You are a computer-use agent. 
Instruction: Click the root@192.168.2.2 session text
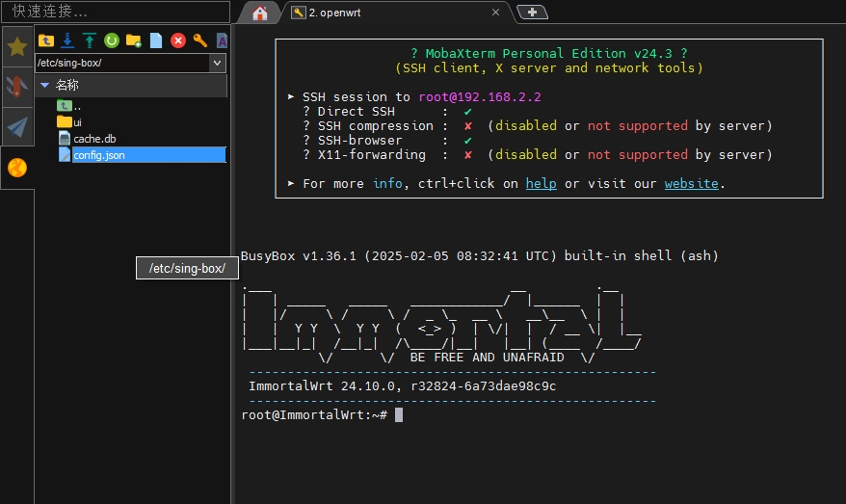480,96
